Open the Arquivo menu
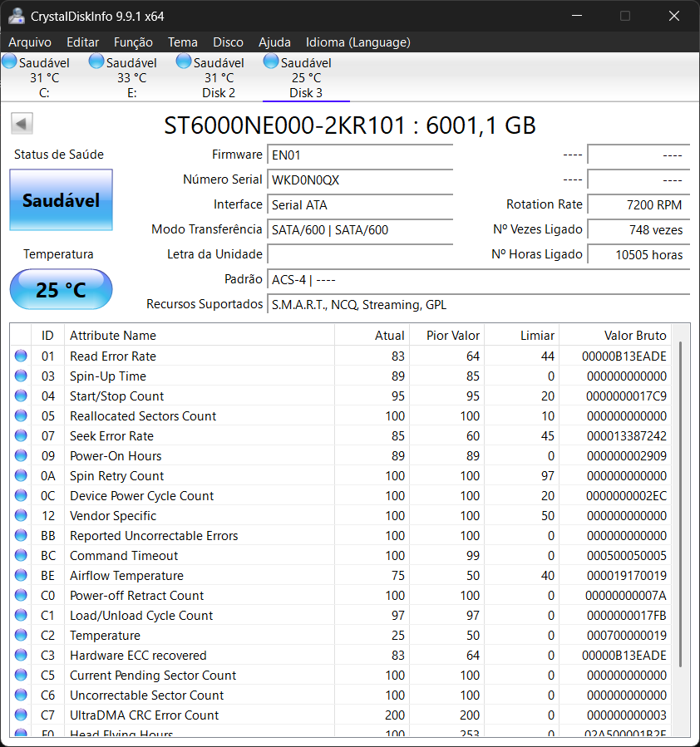 click(30, 42)
